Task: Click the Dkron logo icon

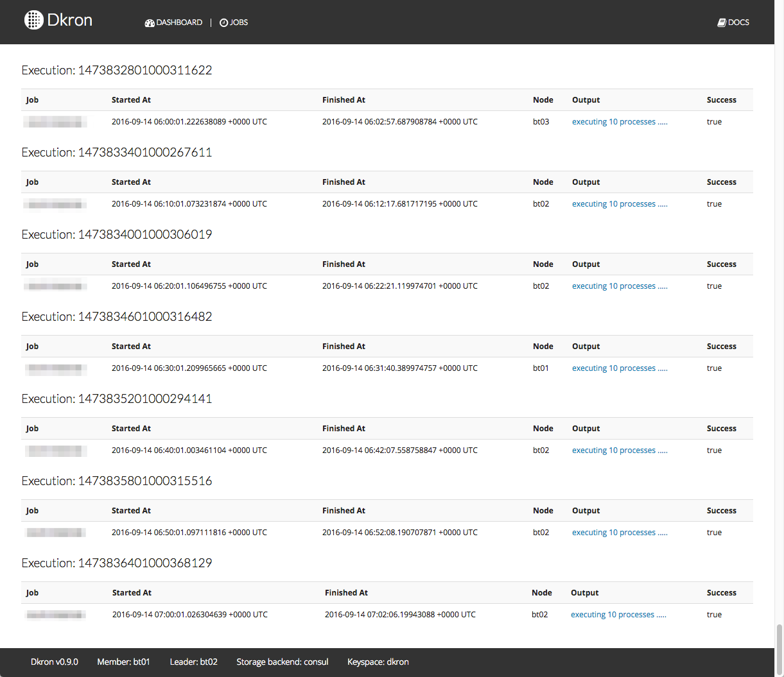Action: click(x=33, y=21)
